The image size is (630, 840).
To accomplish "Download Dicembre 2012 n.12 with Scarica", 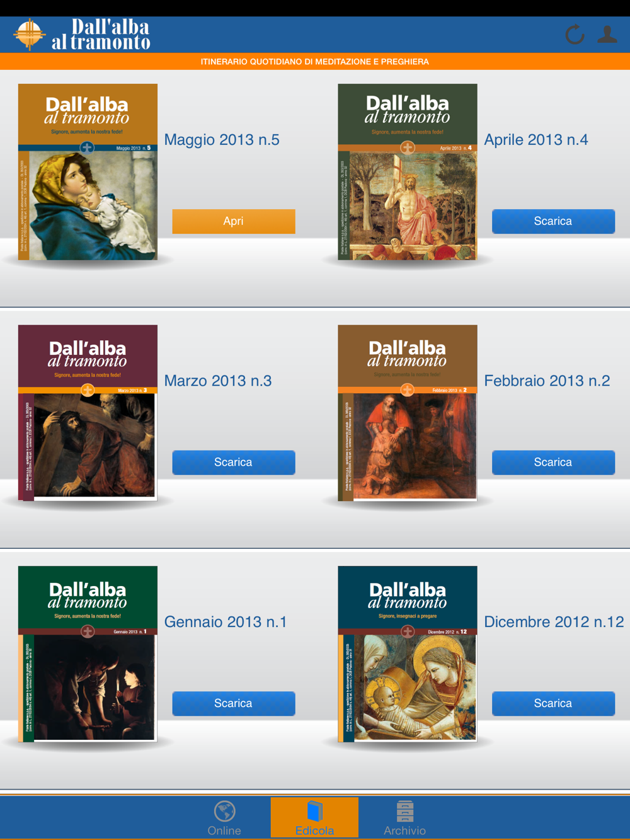I will (553, 703).
